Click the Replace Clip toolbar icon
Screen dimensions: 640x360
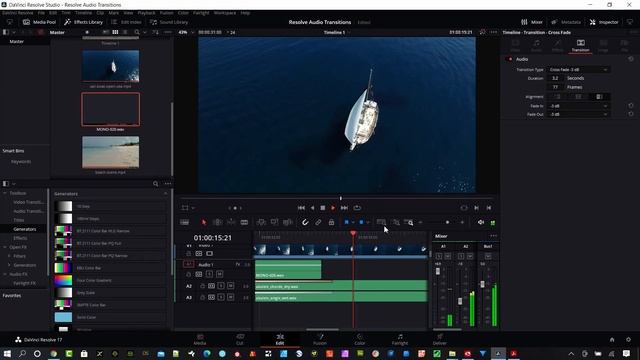click(x=288, y=222)
